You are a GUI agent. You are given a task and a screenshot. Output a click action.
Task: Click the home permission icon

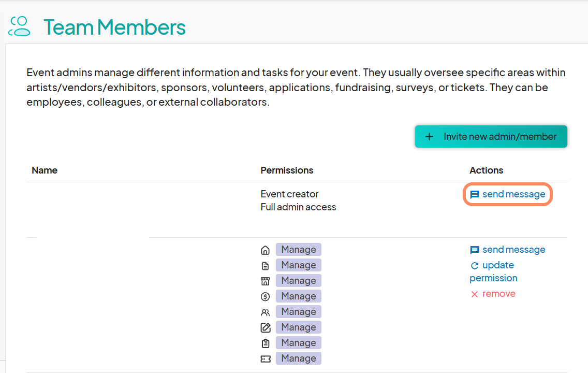[x=265, y=250]
